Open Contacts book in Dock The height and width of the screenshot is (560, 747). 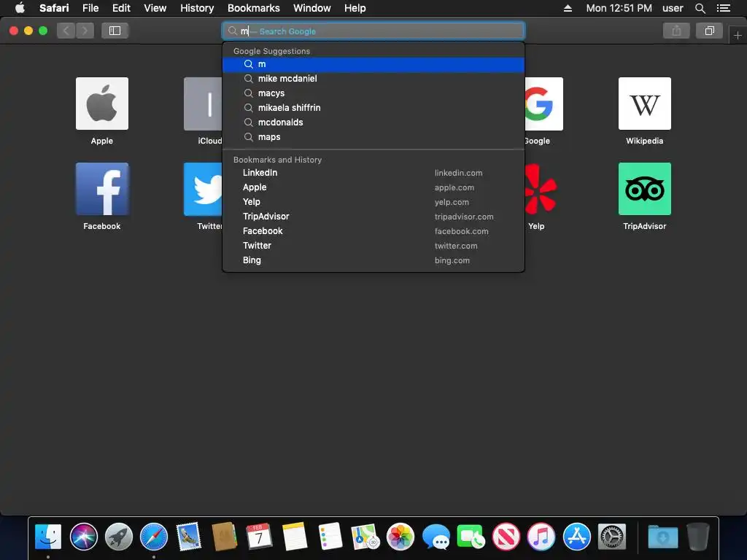pyautogui.click(x=225, y=537)
